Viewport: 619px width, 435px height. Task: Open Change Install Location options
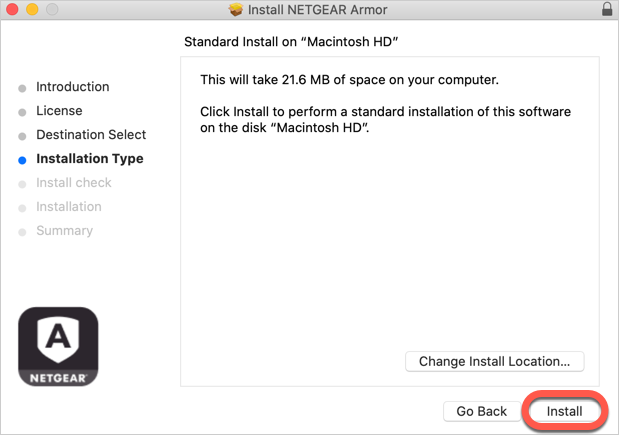[494, 361]
